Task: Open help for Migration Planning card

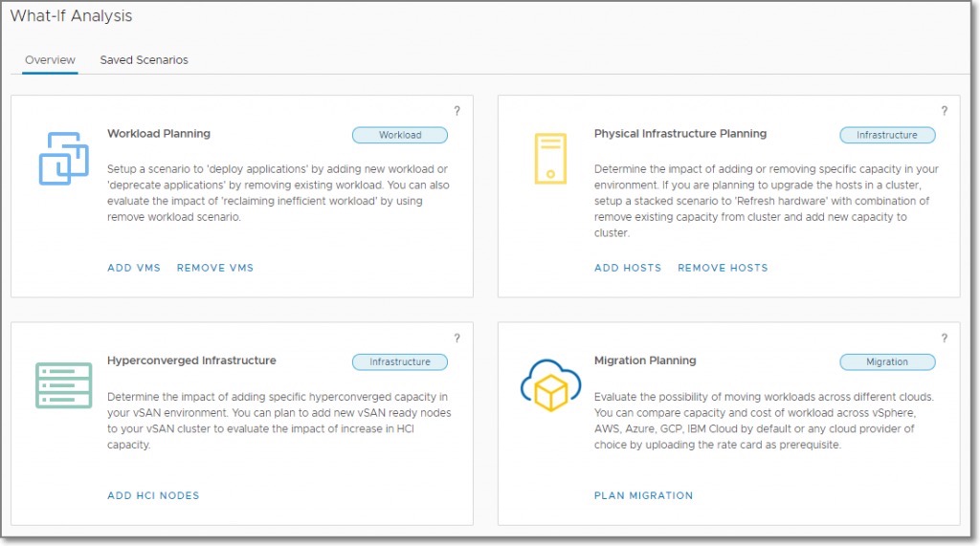Action: click(944, 338)
